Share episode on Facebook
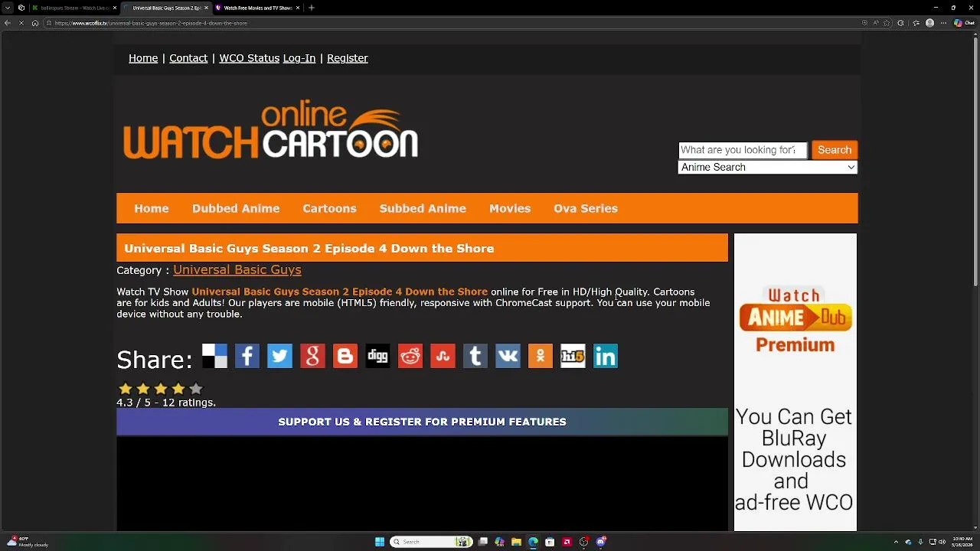 pyautogui.click(x=247, y=356)
